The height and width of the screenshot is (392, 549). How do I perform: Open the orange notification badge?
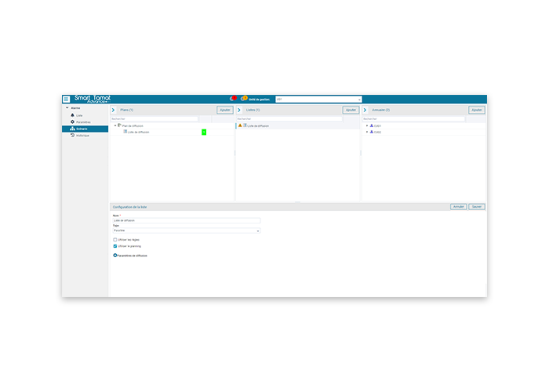244,98
